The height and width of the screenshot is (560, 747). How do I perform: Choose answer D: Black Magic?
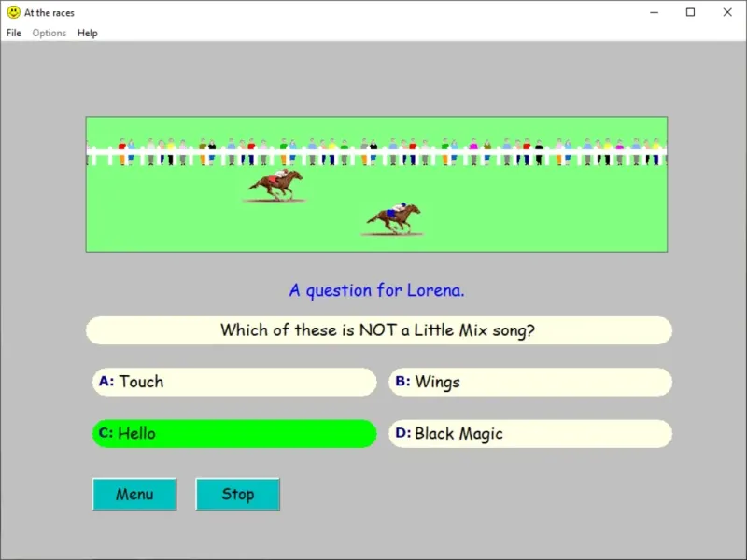(530, 433)
